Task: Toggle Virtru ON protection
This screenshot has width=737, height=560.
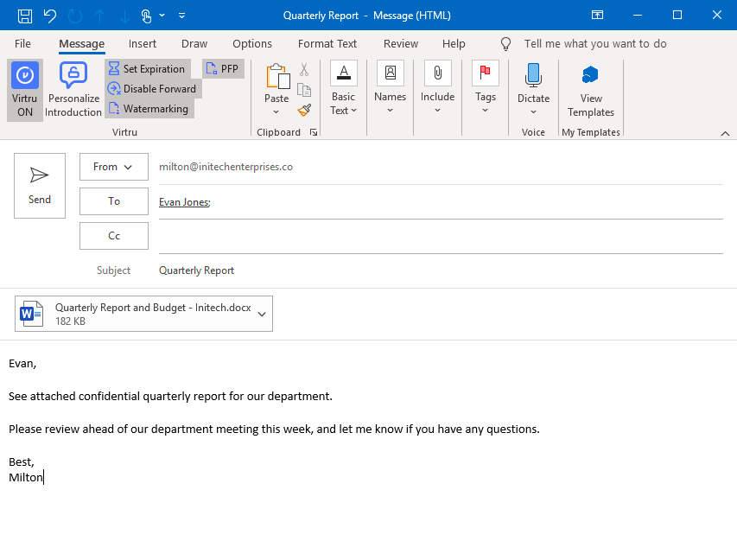Action: 24,86
